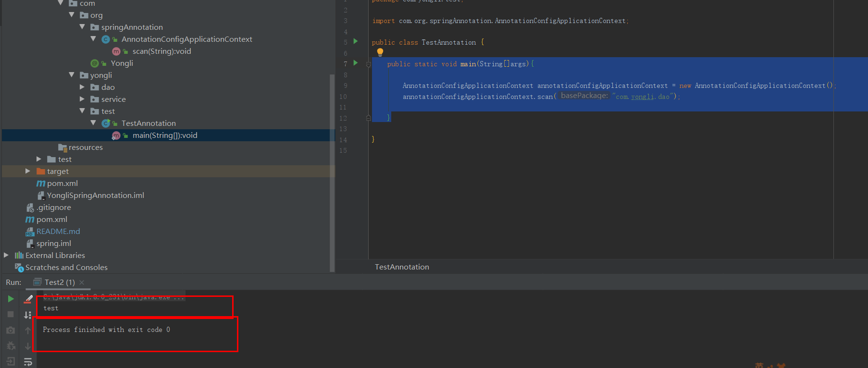Collapse AnnotationConfigApplicationContext class node
The height and width of the screenshot is (368, 868).
pyautogui.click(x=93, y=39)
